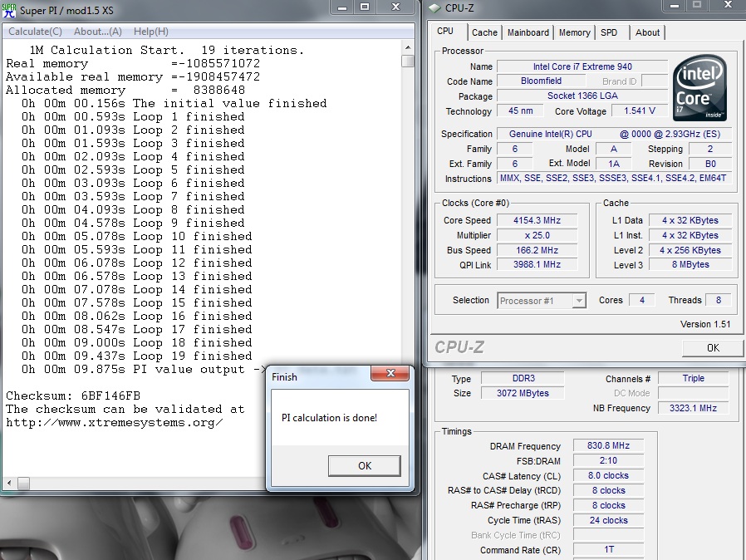Screen dimensions: 746x560
Task: Maximize the Super PI window
Action: point(365,7)
